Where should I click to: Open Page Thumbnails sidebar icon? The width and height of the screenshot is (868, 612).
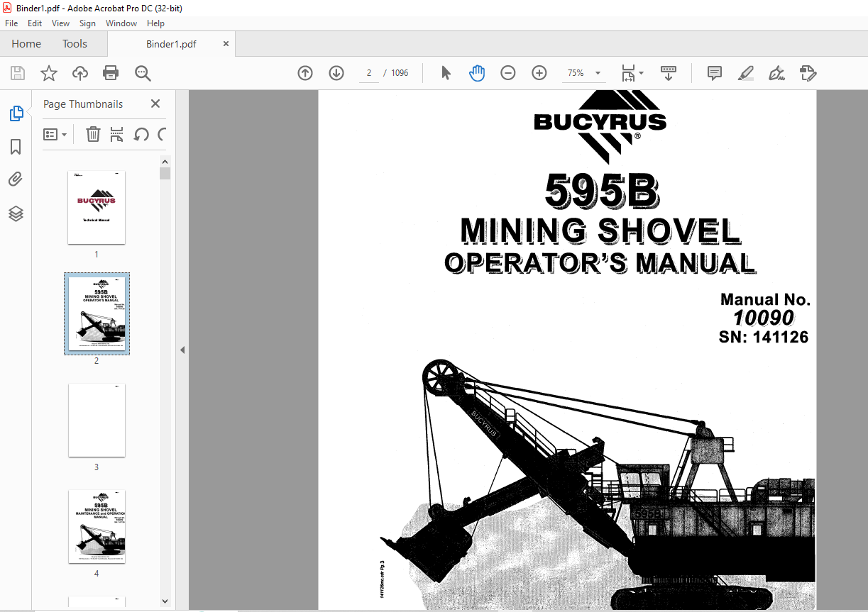[x=16, y=113]
